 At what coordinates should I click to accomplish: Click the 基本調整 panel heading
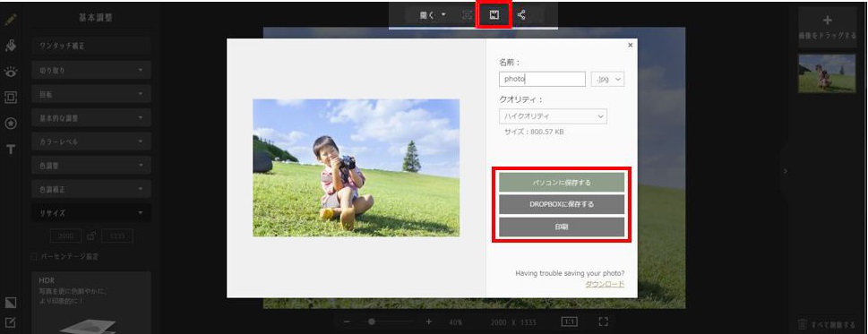(x=97, y=18)
